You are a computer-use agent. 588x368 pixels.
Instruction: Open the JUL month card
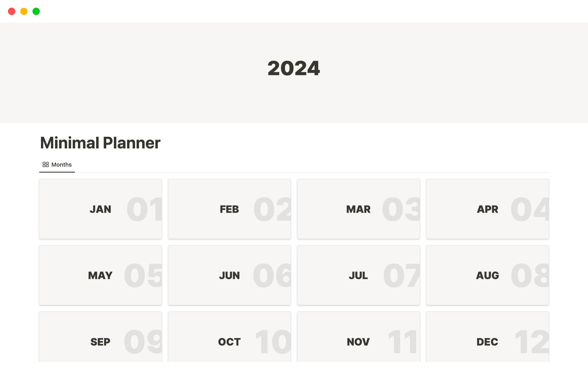pos(358,275)
